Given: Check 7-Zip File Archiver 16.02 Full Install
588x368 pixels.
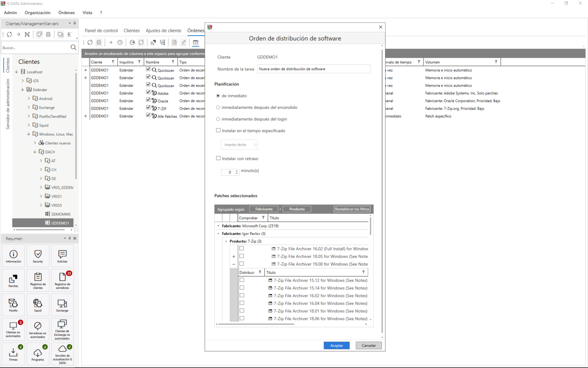Looking at the screenshot, I should click(x=242, y=248).
